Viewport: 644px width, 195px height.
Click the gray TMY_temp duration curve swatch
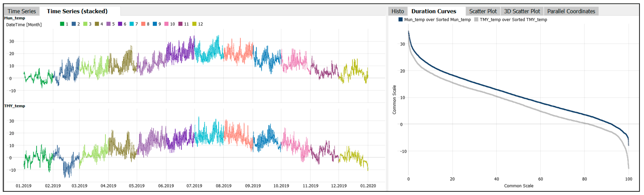(476, 19)
